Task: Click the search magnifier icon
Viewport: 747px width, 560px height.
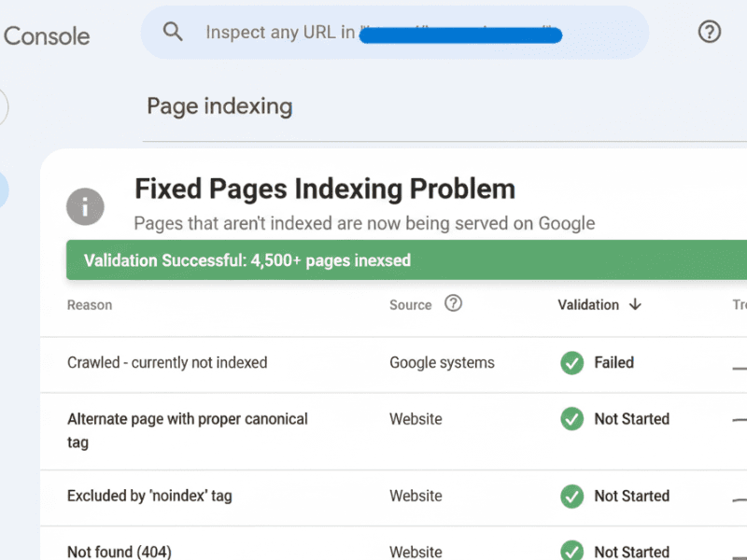Action: [x=173, y=32]
